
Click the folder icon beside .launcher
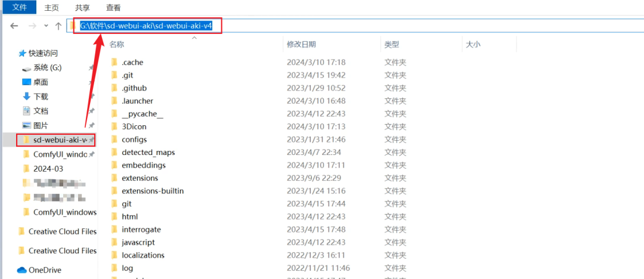114,101
